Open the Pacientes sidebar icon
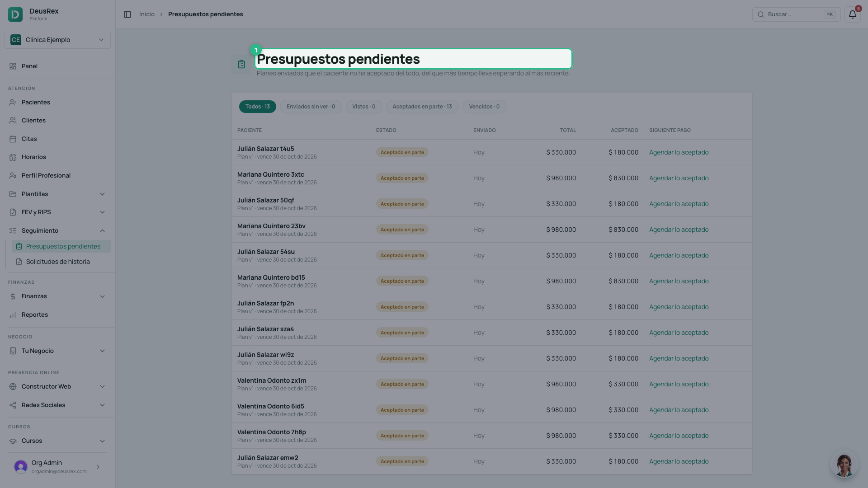Screen dimensions: 868x488 click(13, 103)
